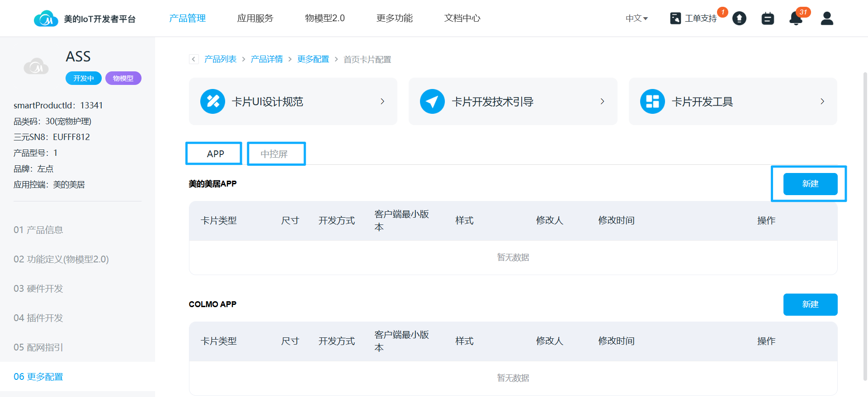Click the back arrow in breadcrumb

click(x=194, y=59)
